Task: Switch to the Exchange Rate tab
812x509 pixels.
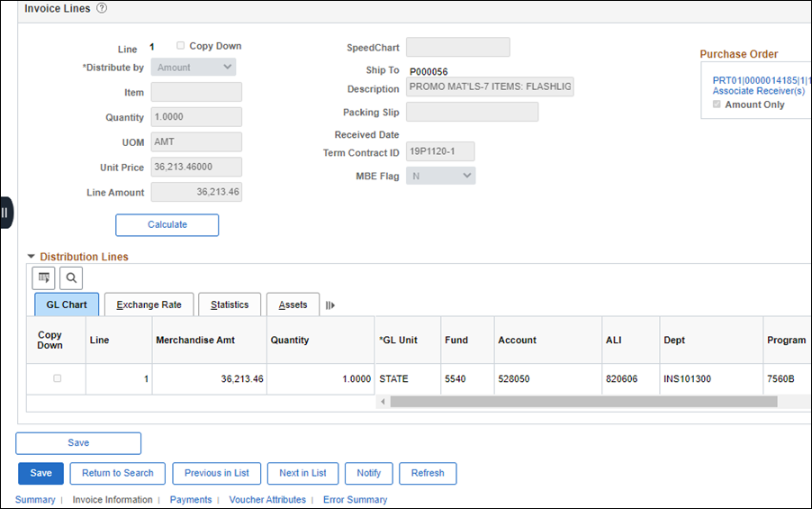Action: [x=149, y=304]
